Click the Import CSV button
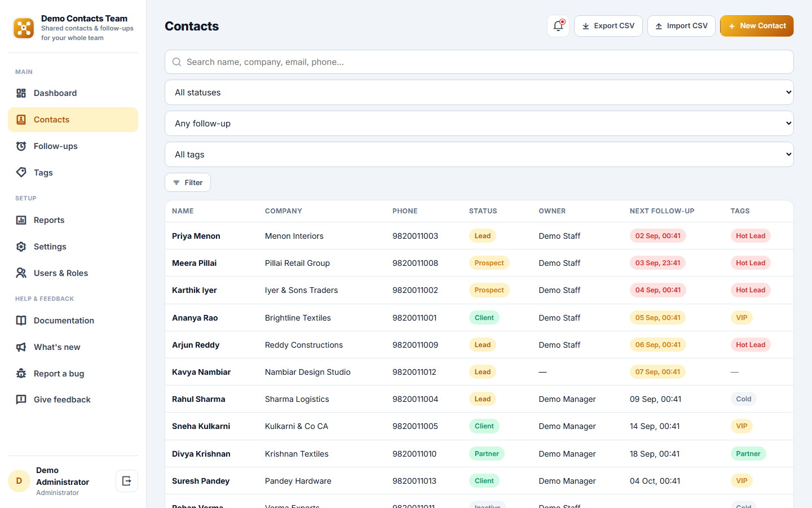 (x=681, y=26)
